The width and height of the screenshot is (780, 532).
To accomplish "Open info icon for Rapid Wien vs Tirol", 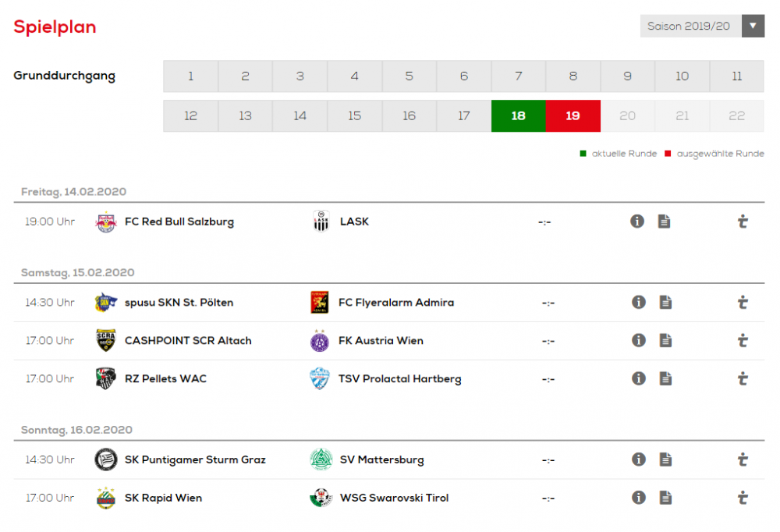I will point(638,498).
